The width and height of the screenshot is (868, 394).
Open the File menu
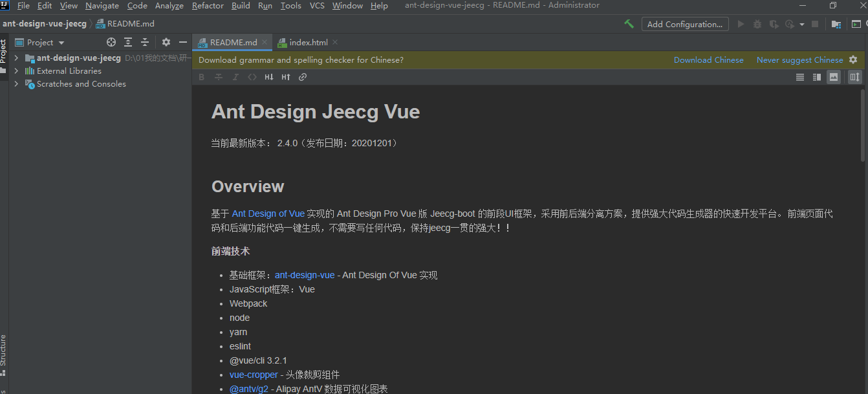[x=23, y=5]
